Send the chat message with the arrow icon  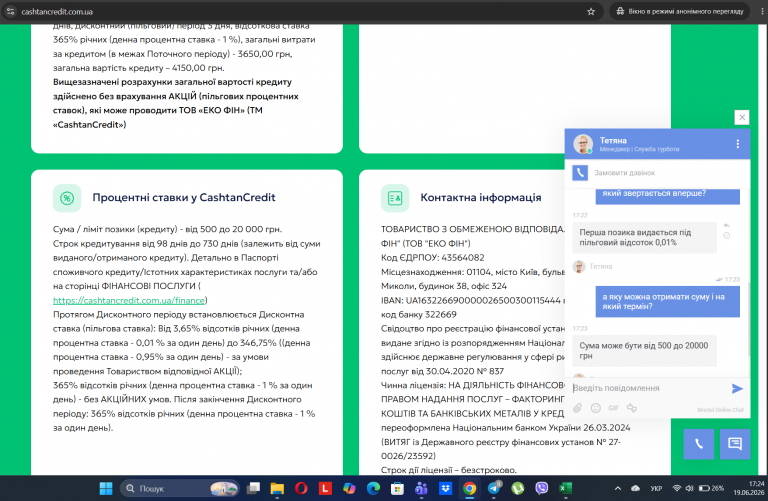[737, 388]
